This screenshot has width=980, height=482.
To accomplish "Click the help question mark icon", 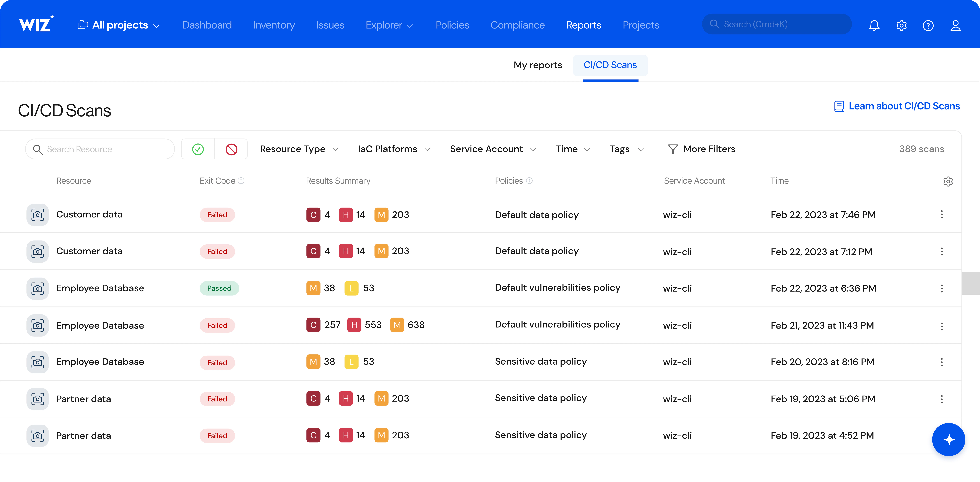I will 928,25.
